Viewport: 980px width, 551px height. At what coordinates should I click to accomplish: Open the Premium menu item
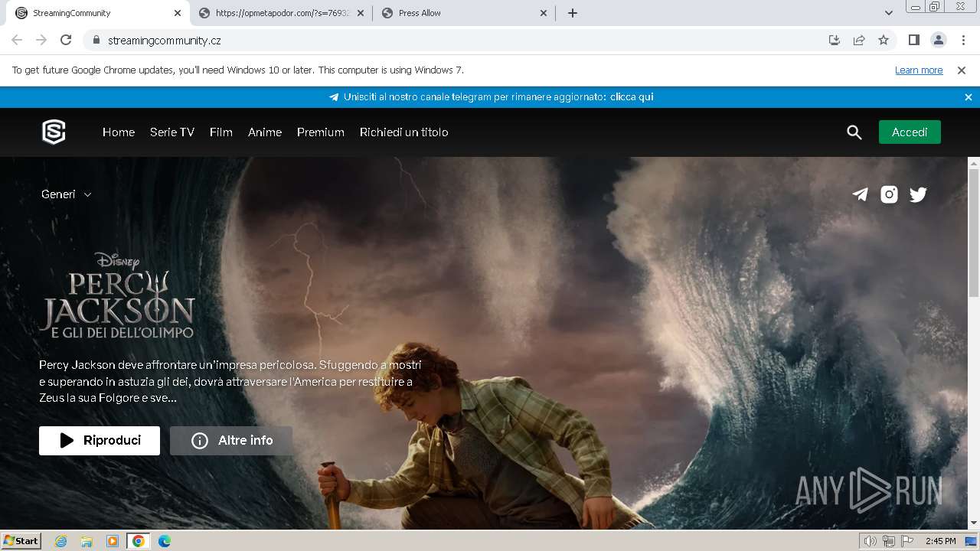(x=321, y=132)
